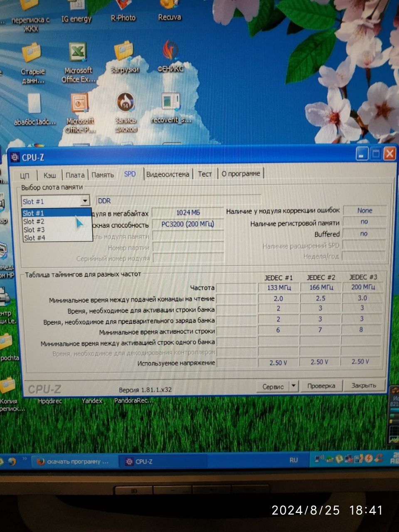Click the 3.0 CAS latency cell

click(x=362, y=298)
